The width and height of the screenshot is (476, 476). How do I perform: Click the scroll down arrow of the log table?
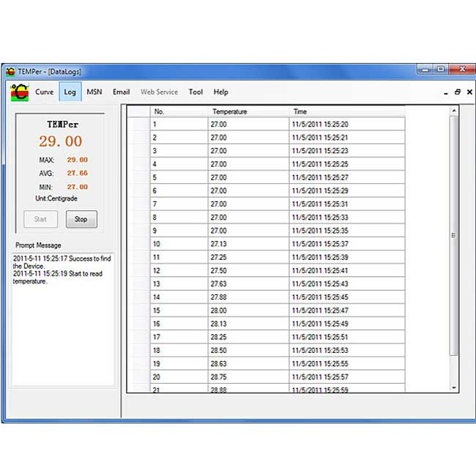(x=454, y=387)
